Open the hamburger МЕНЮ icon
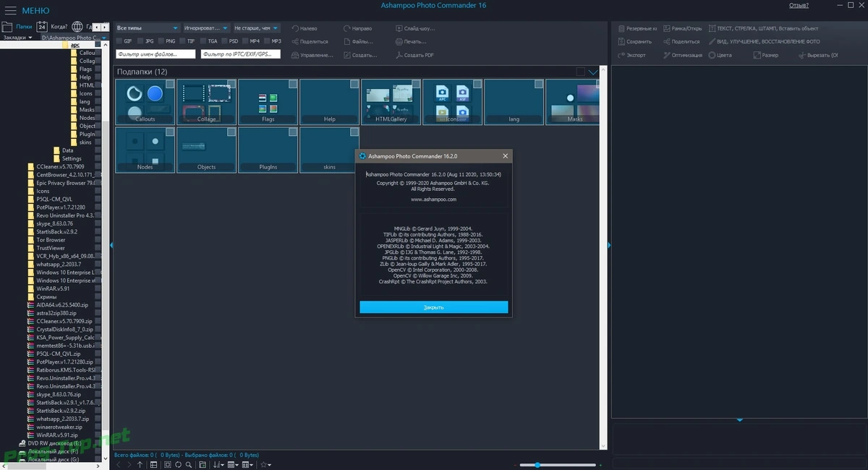Viewport: 868px width, 470px height. click(x=10, y=10)
